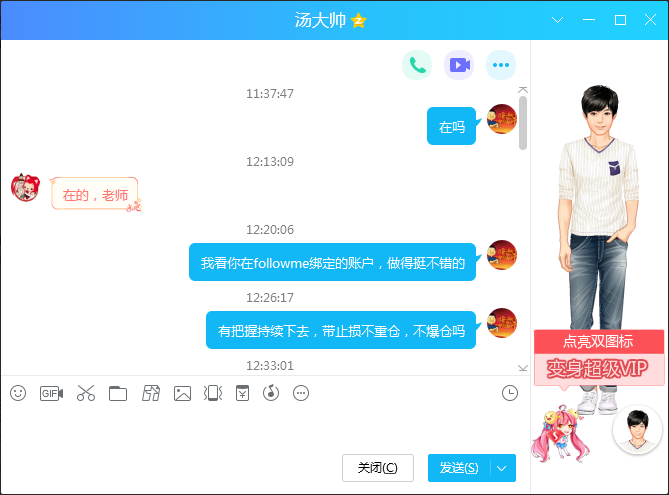This screenshot has height=495, width=669.
Task: Click the 关闭(C) close button
Action: (x=378, y=468)
